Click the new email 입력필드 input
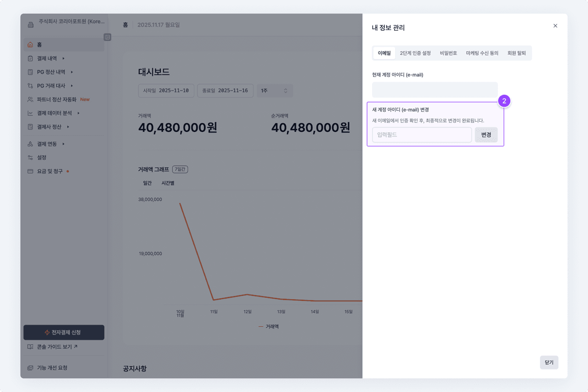Screen dimensions: 588x392 pyautogui.click(x=422, y=135)
